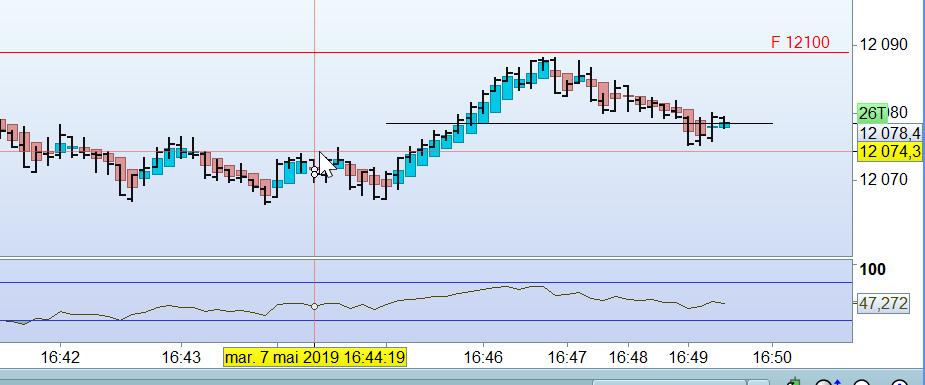Click the 16:42 time axis label

[x=61, y=357]
